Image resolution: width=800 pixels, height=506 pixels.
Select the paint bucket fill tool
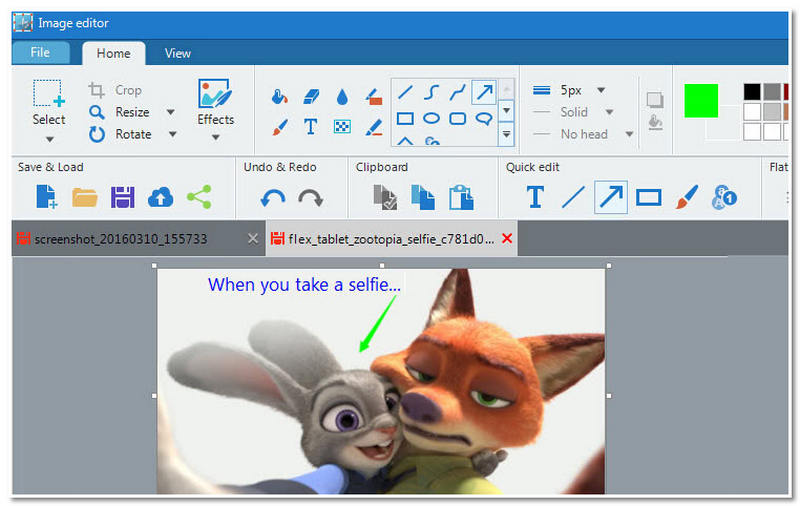pos(280,97)
